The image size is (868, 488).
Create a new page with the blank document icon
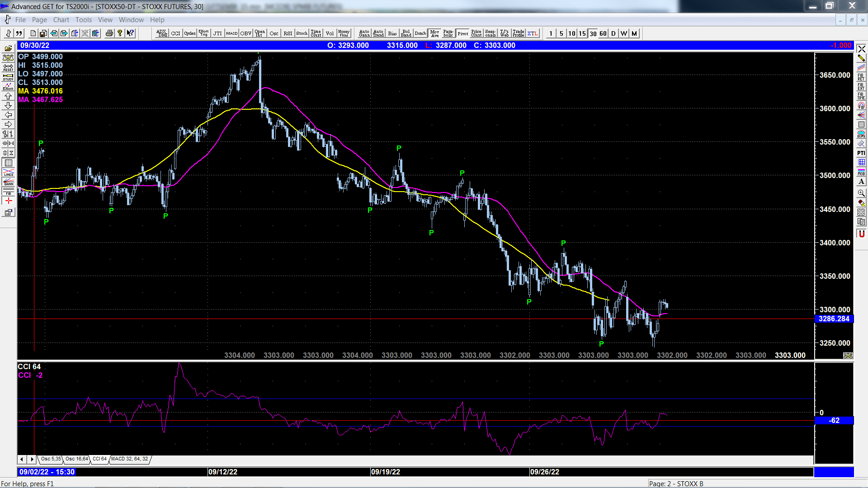(33, 33)
